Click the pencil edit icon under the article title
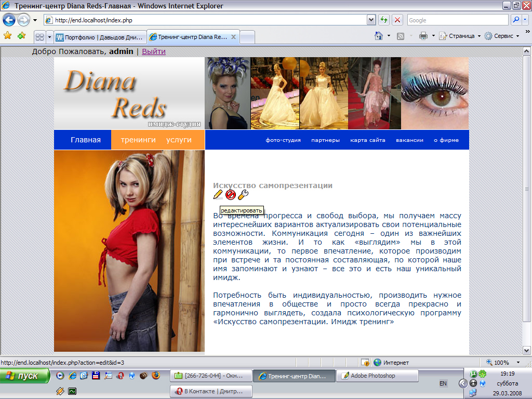532x399 pixels. tap(218, 195)
